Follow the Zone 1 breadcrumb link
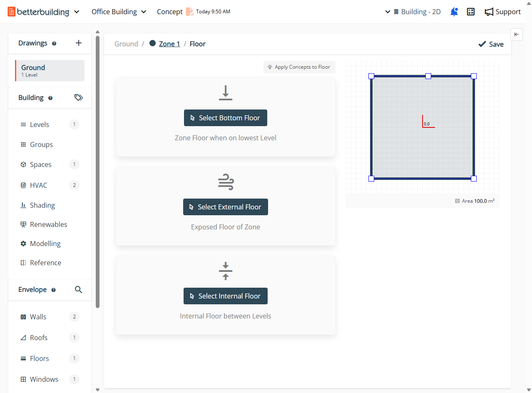Viewport: 532px width, 393px height. click(169, 44)
